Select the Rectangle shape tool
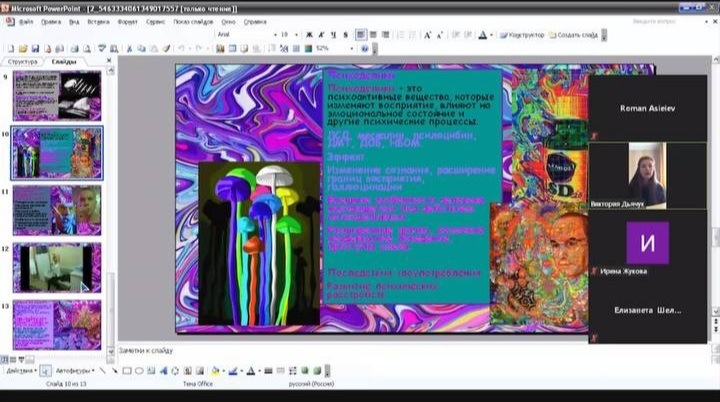Image resolution: width=720 pixels, height=402 pixels. tap(126, 371)
